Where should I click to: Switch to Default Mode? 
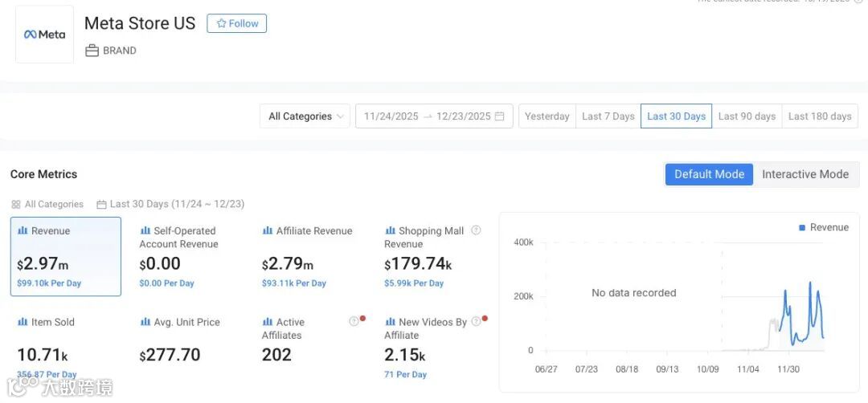click(709, 174)
